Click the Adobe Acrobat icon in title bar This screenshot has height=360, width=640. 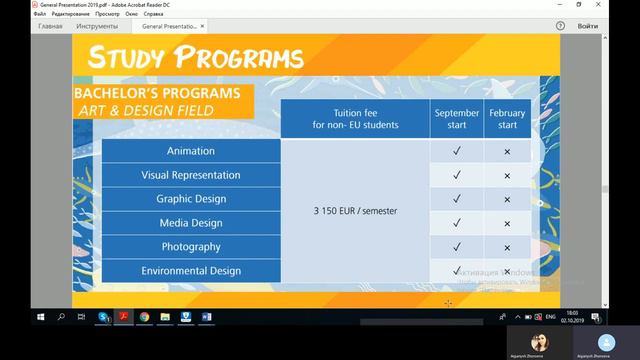click(x=35, y=5)
